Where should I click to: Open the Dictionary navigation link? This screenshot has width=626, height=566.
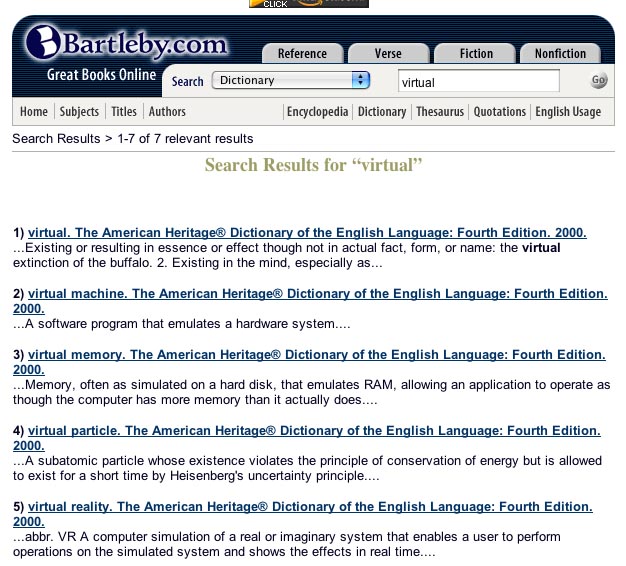pos(382,111)
